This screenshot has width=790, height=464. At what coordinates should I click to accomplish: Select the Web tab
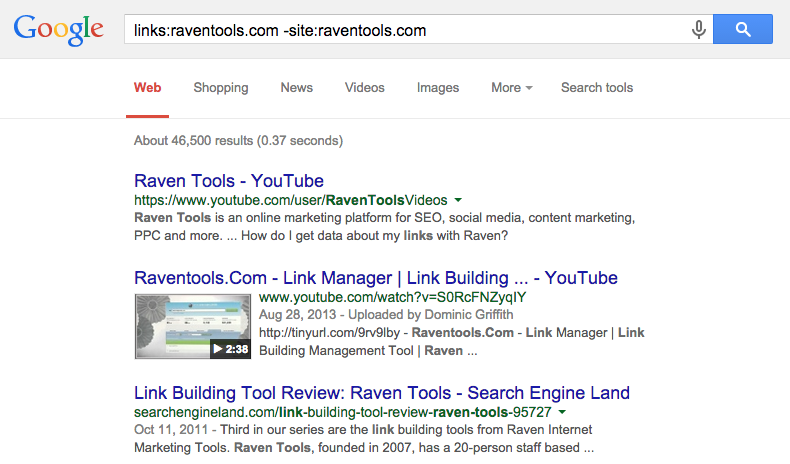point(147,88)
